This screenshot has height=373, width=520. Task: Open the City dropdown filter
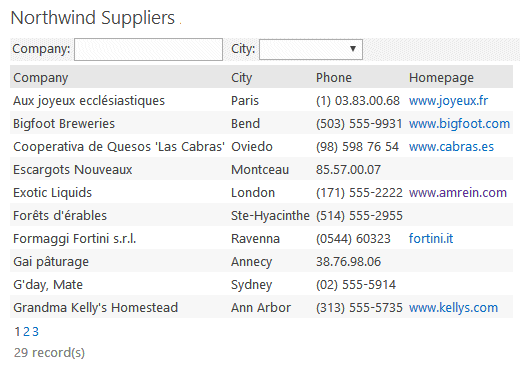[x=311, y=49]
